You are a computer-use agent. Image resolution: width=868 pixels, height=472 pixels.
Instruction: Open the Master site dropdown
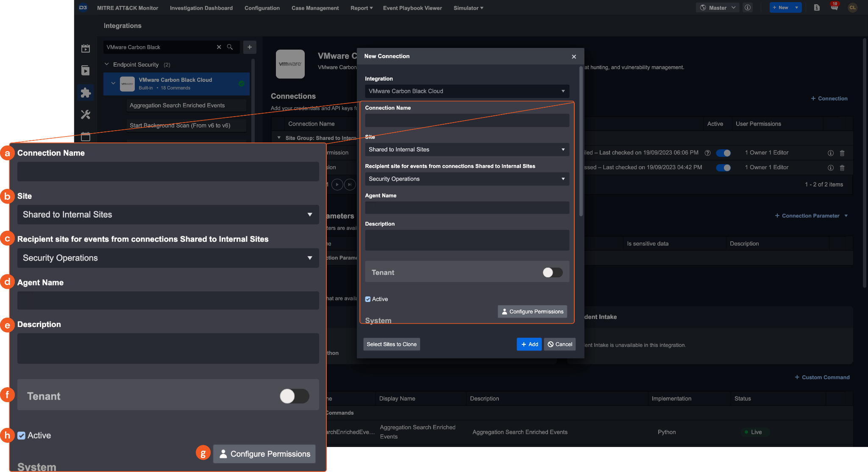(718, 8)
